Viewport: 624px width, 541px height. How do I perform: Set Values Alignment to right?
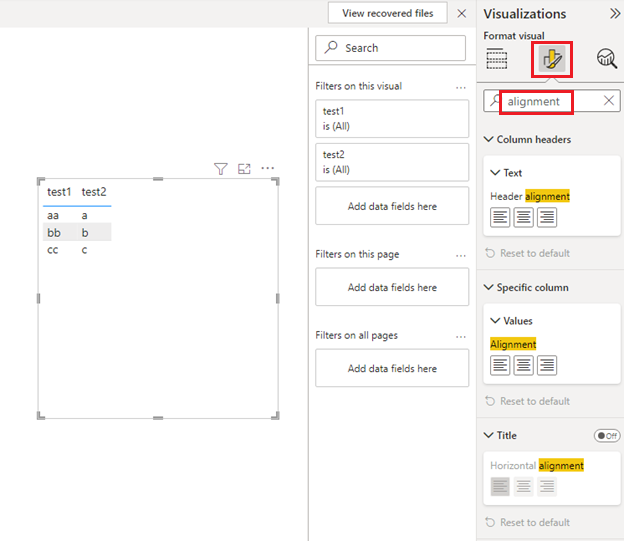click(547, 365)
